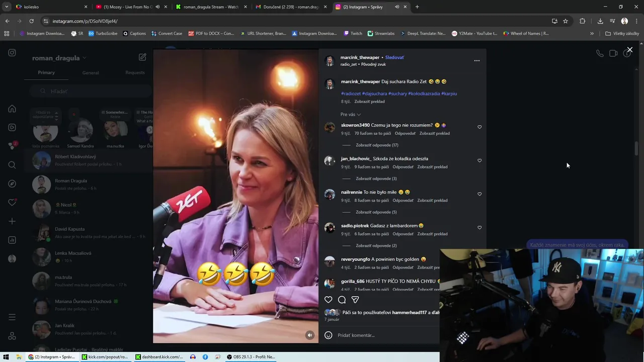Open the browser extensions puzzle icon
This screenshot has height=362, width=644.
click(583, 21)
